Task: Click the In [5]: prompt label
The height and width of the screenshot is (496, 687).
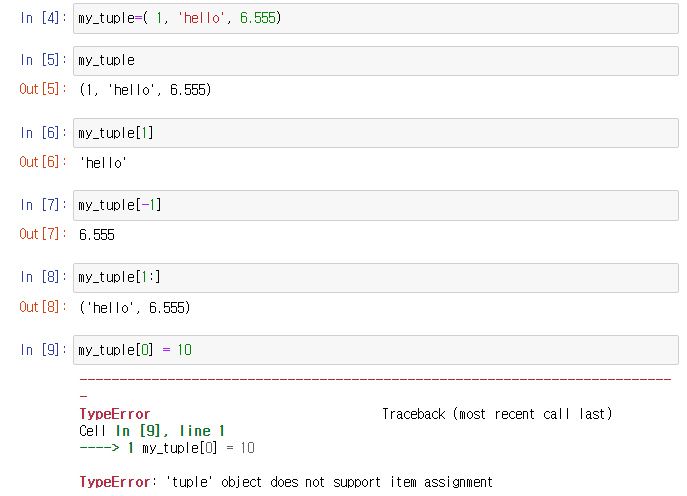Action: coord(43,60)
